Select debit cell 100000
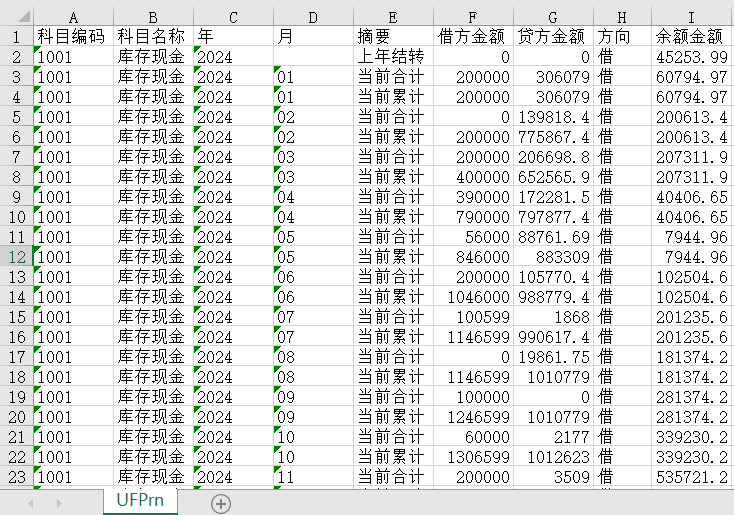Screen dimensions: 734x515 (x=474, y=397)
